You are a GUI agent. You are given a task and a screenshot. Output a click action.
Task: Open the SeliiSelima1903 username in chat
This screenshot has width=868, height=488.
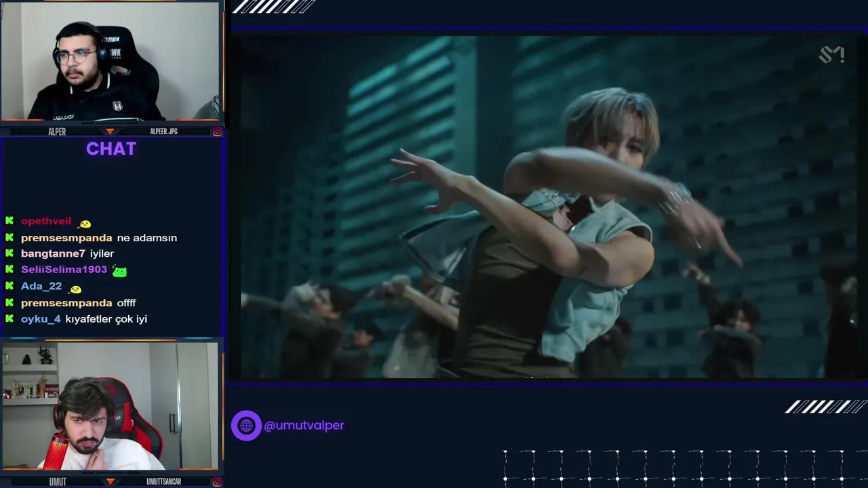[x=64, y=270]
